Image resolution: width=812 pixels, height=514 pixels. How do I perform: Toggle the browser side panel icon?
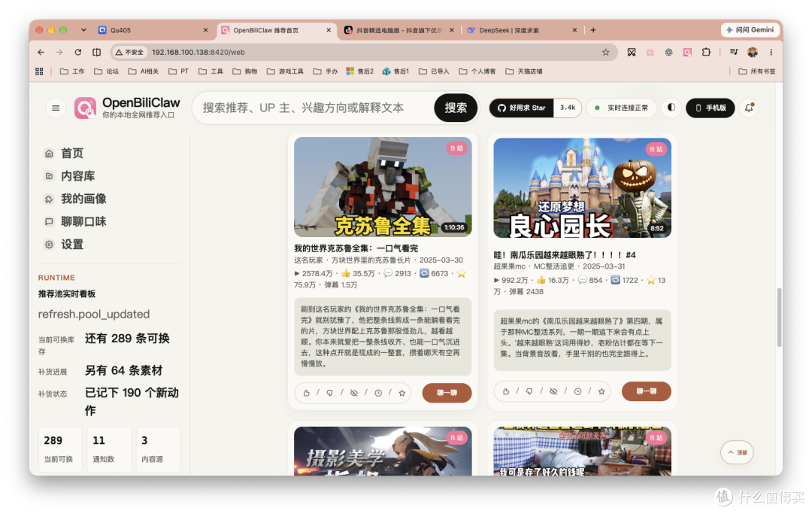(x=97, y=52)
